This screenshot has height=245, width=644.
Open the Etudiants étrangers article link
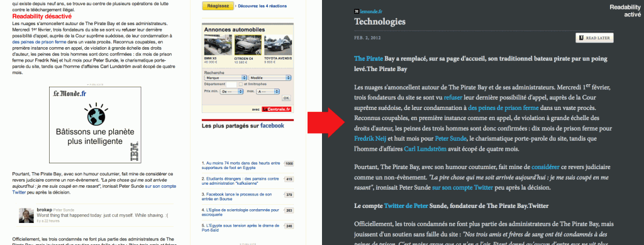[240, 181]
